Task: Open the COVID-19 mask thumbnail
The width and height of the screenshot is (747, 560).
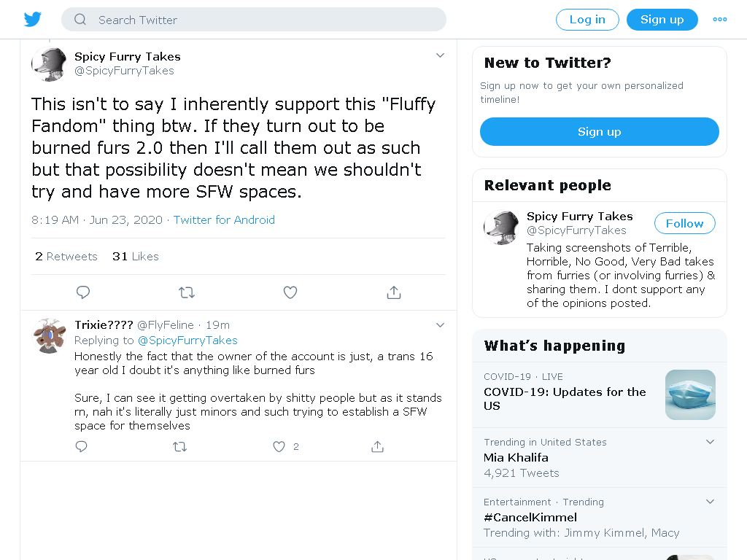Action: point(690,394)
